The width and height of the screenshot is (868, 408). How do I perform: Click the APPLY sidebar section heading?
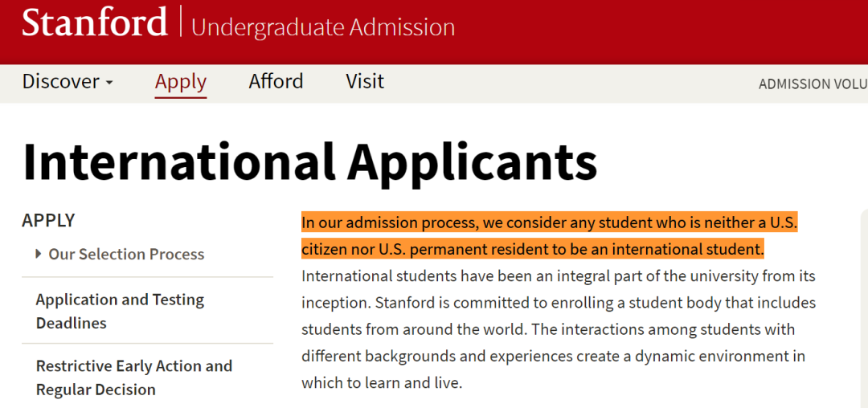(48, 220)
